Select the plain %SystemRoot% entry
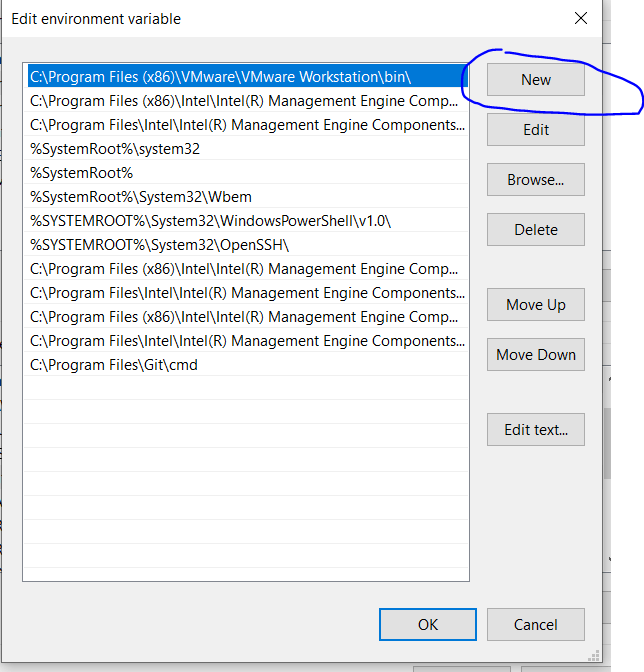The image size is (644, 672). tap(82, 173)
